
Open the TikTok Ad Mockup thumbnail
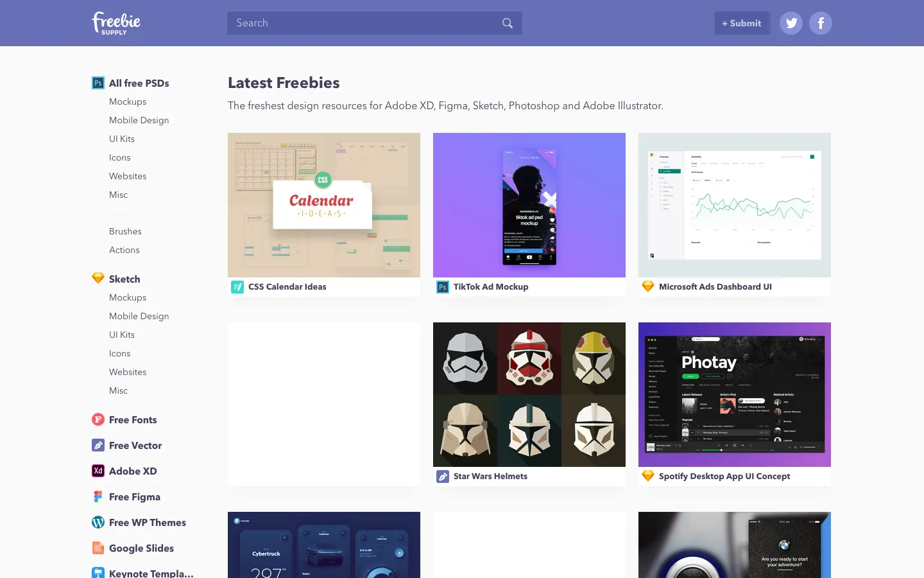(529, 205)
